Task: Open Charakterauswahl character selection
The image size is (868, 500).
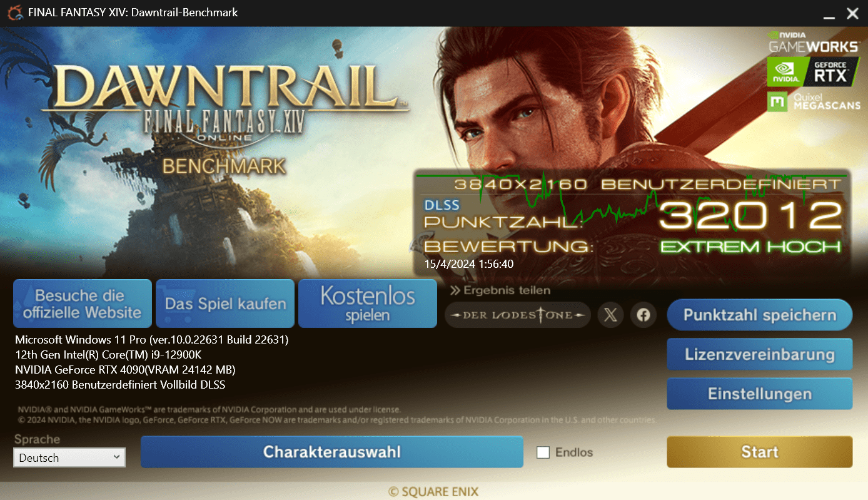Action: (332, 452)
